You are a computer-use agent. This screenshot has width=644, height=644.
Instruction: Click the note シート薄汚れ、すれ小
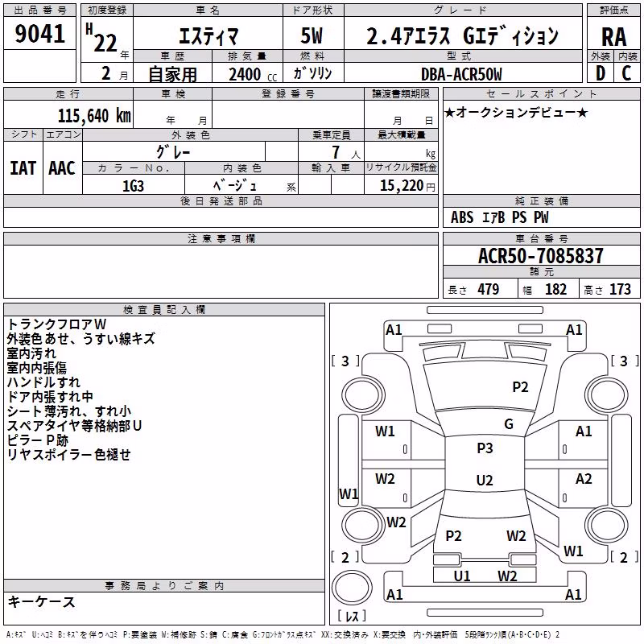point(69,411)
